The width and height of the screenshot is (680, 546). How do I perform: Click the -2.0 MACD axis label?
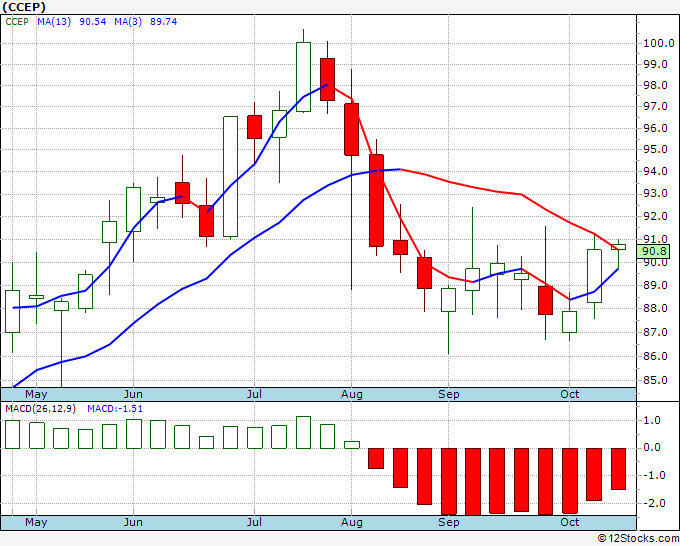pos(652,503)
